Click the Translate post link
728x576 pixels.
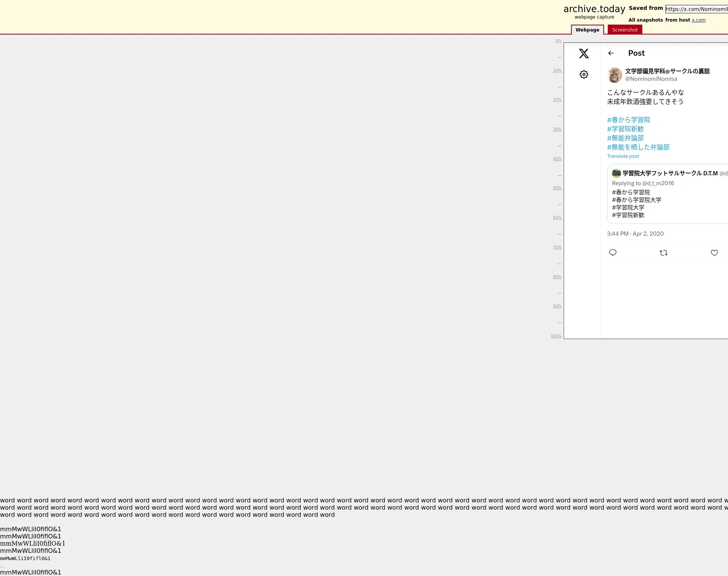[623, 156]
